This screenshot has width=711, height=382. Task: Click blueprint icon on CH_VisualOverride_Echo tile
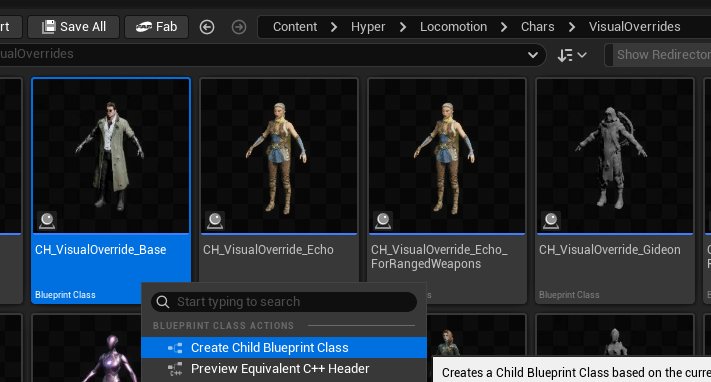(215, 221)
